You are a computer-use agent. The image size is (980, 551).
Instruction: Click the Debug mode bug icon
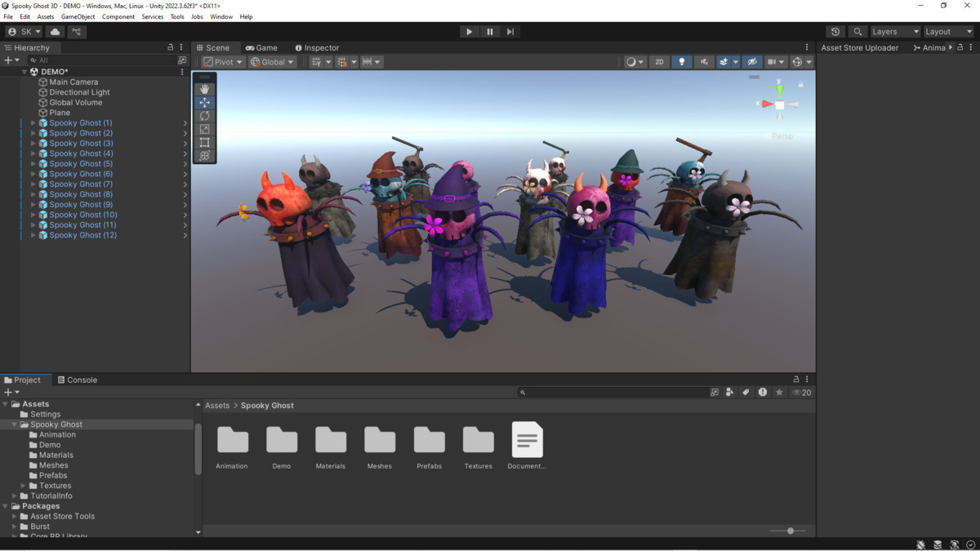point(921,544)
